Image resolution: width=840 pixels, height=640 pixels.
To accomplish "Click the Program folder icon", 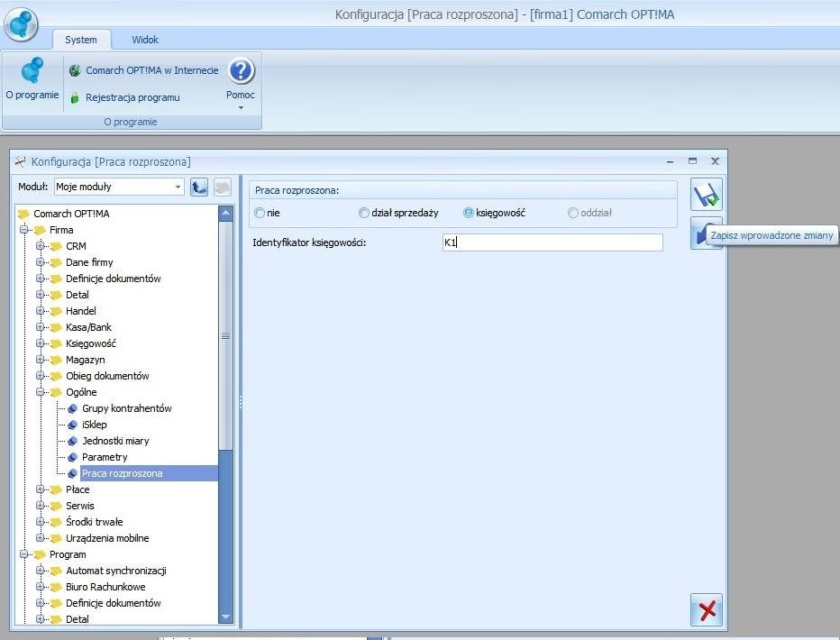I will [40, 554].
